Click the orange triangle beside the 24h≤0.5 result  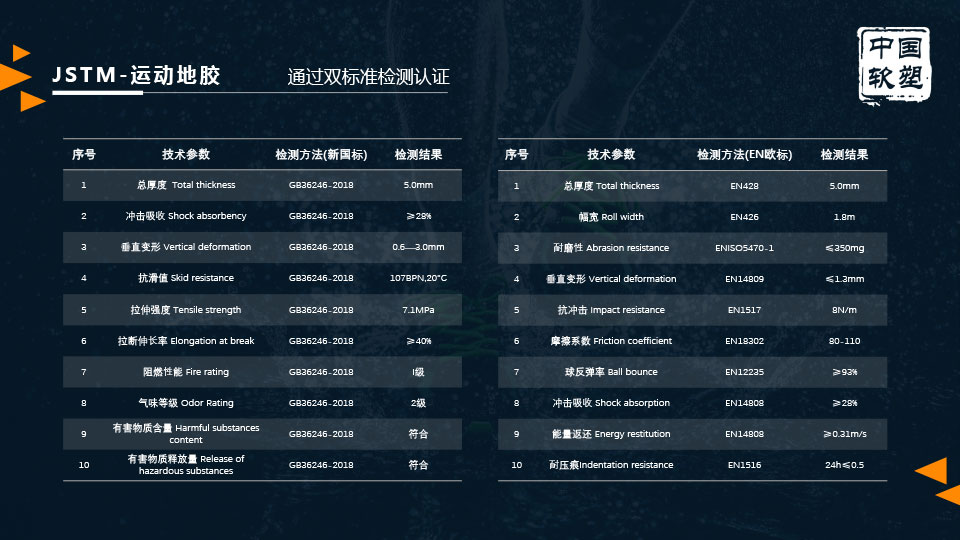point(932,470)
